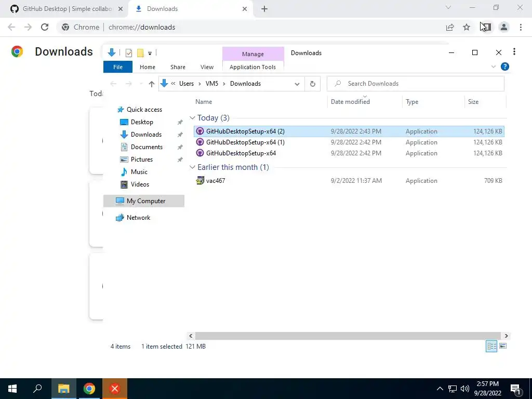Click Chrome share page icon
Screen dimensions: 532x399
(x=450, y=27)
